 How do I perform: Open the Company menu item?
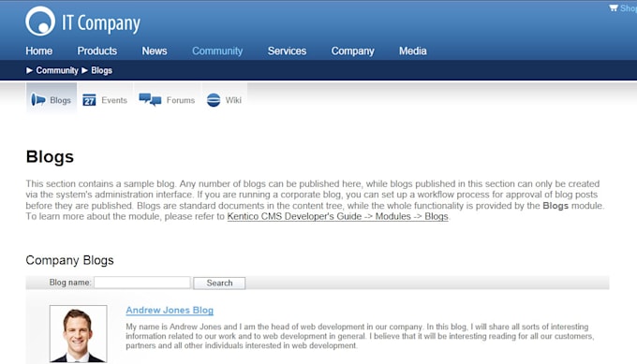coord(352,51)
